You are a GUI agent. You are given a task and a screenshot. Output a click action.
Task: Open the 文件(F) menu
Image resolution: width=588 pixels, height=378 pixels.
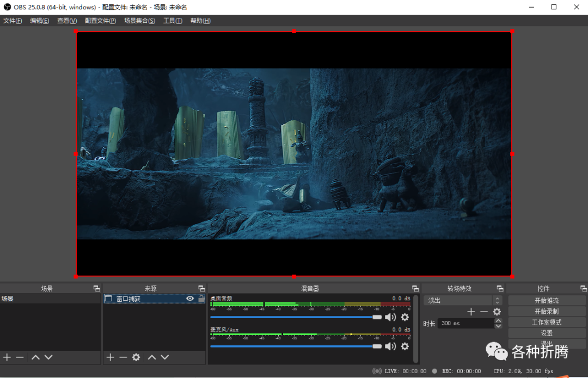pyautogui.click(x=13, y=21)
